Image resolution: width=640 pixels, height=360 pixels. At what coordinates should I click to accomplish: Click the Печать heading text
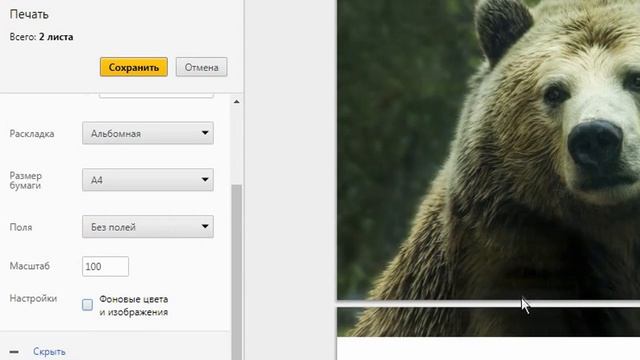pos(29,14)
